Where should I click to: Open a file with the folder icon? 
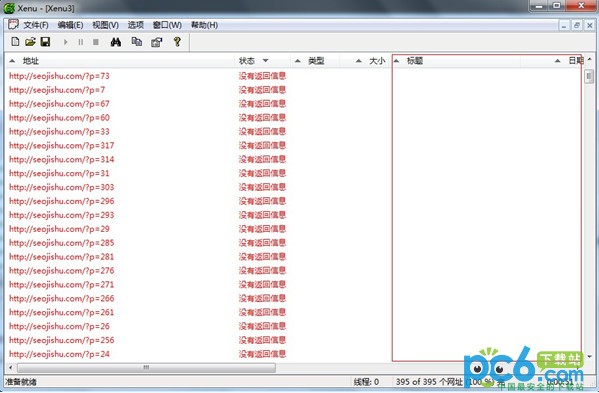(30, 42)
